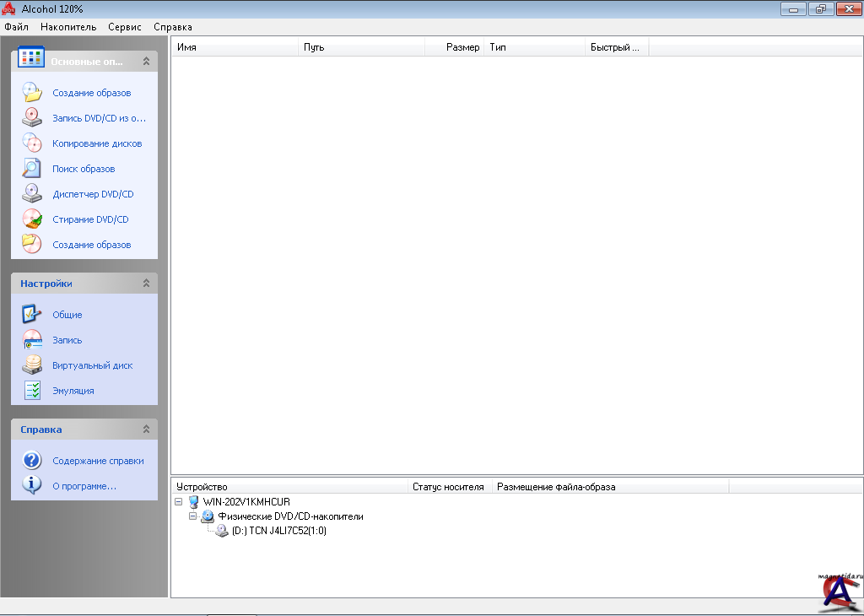This screenshot has height=616, width=864.
Task: Click the Содержание справки question mark icon
Action: pyautogui.click(x=31, y=461)
